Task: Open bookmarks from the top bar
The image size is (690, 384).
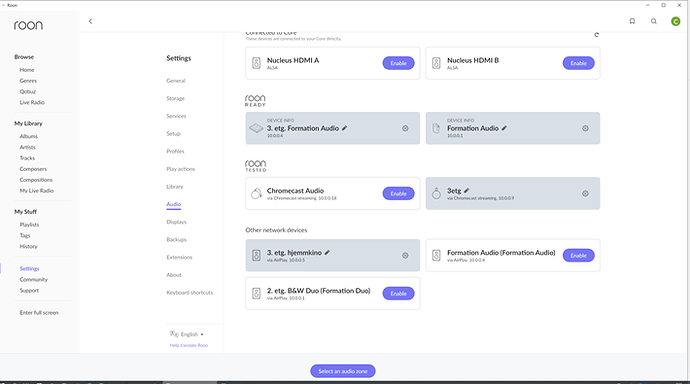Action: pyautogui.click(x=632, y=21)
